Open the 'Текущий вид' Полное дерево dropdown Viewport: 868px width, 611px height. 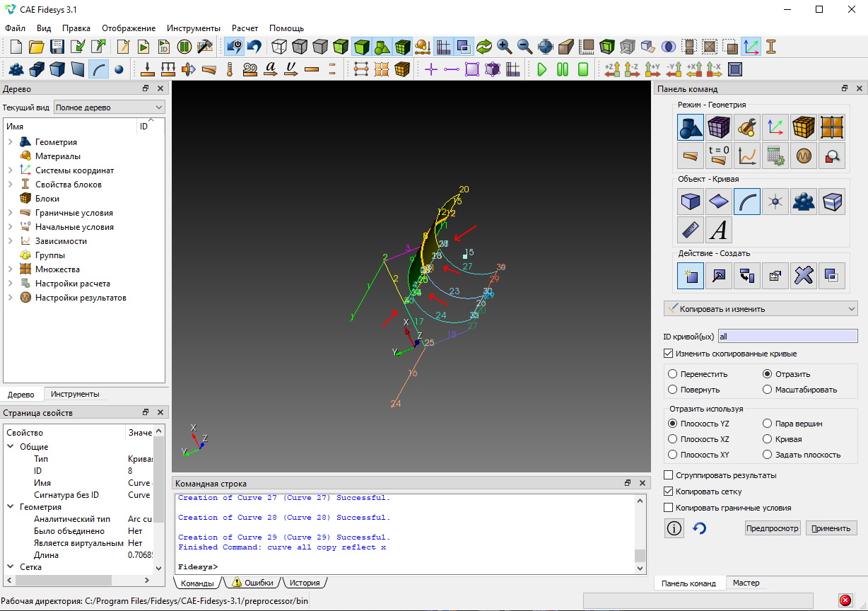pos(110,107)
